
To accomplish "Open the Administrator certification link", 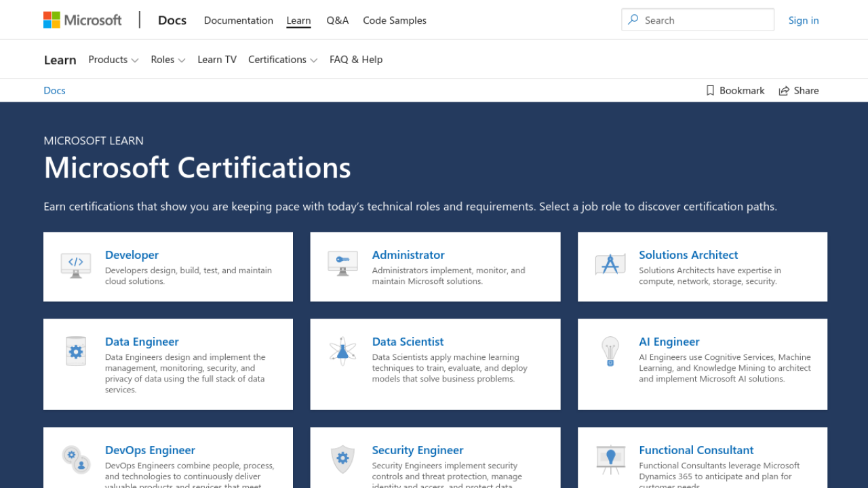I will point(408,255).
